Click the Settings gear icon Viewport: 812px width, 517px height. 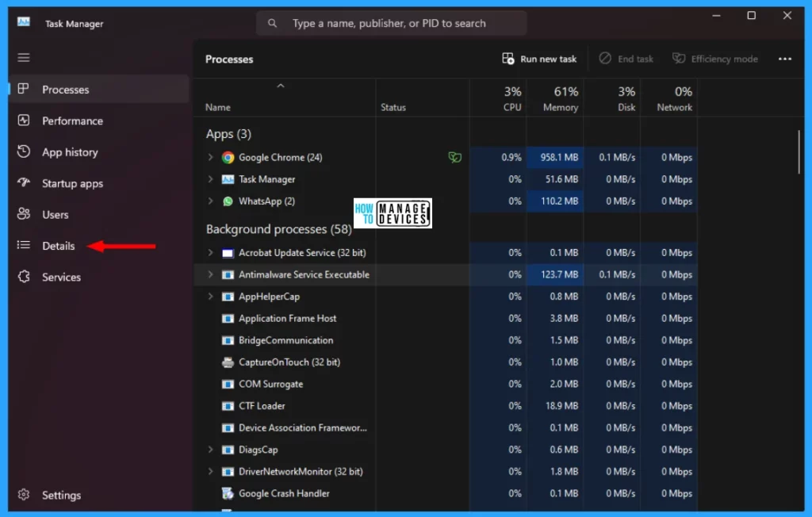(23, 495)
